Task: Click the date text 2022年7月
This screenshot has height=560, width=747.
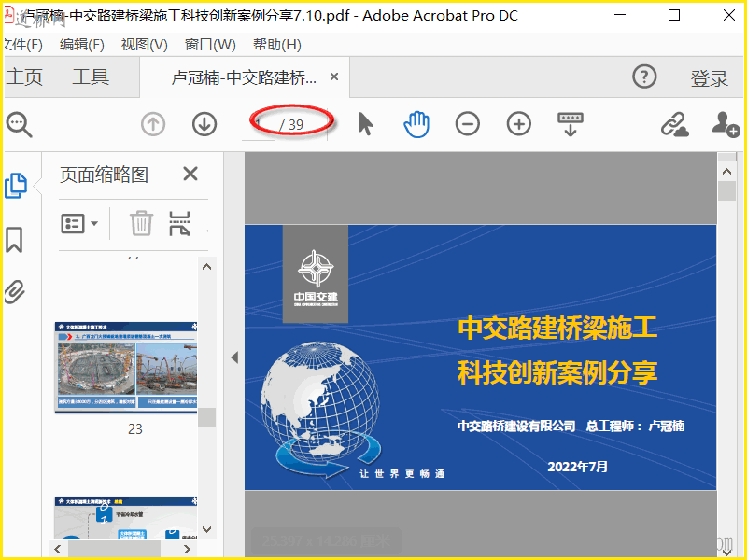Action: (577, 467)
